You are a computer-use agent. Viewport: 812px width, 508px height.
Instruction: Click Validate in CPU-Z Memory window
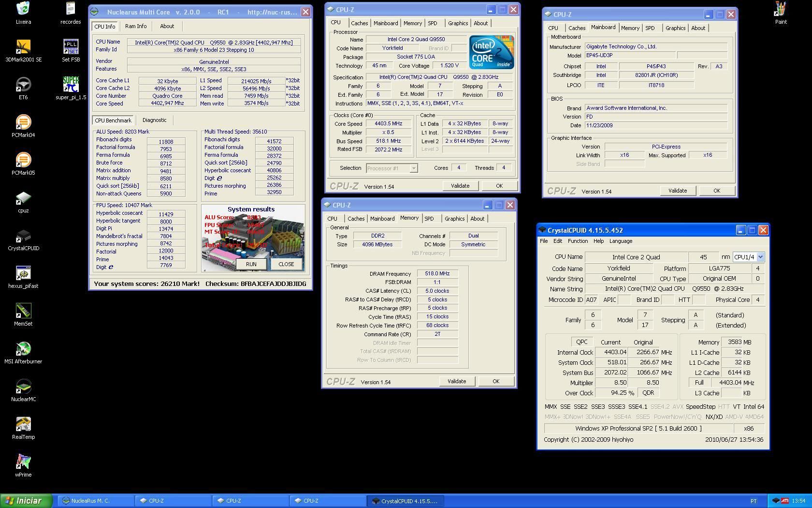[x=457, y=381]
